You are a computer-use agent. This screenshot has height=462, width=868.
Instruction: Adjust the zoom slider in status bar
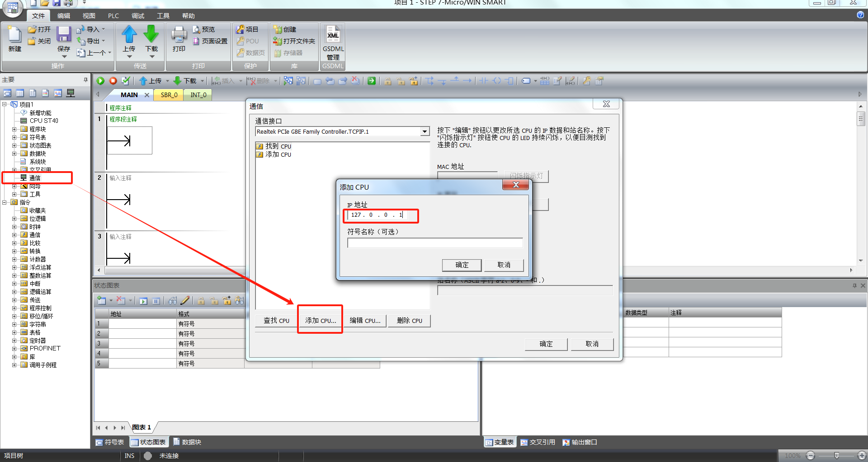pyautogui.click(x=836, y=456)
